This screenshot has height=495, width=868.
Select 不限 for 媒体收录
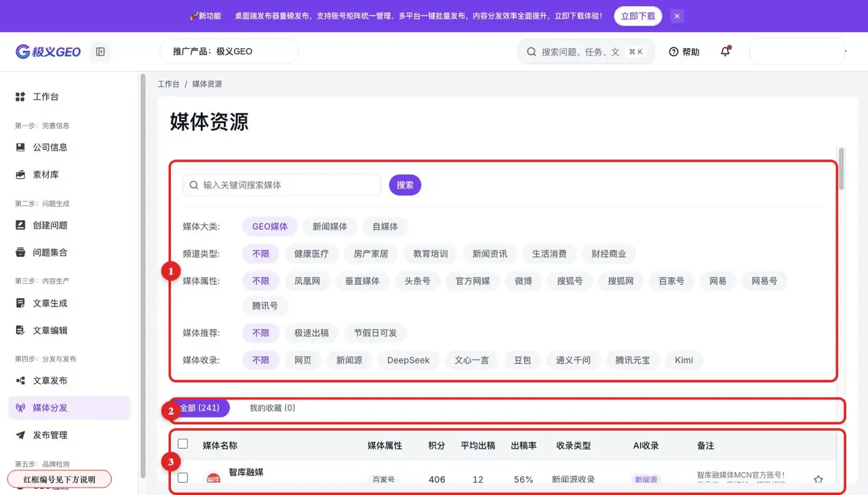pos(260,360)
